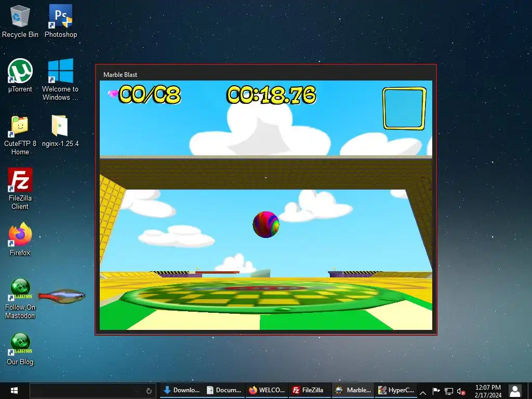
Task: Switch to the HyperC... taskbar item
Action: (x=396, y=390)
